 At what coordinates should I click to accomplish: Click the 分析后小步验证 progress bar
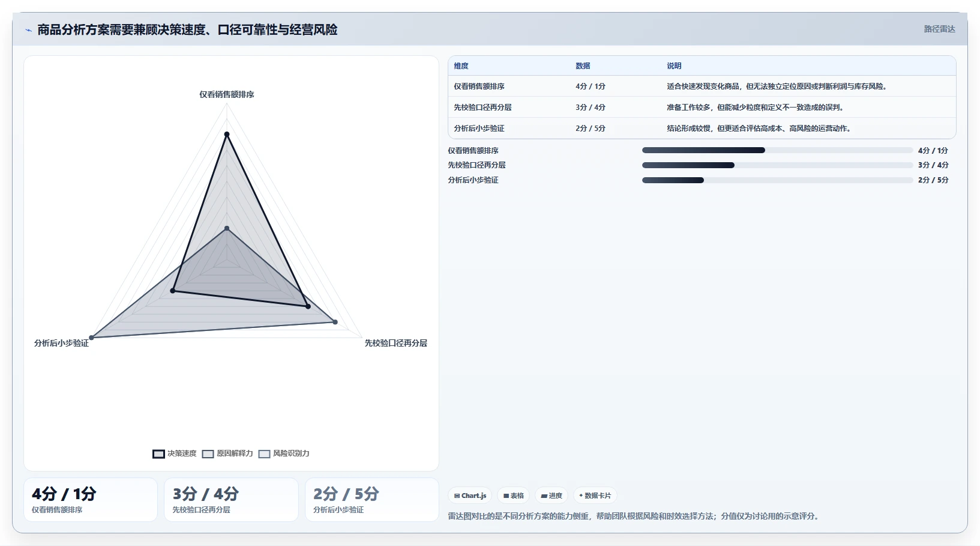[x=778, y=180]
